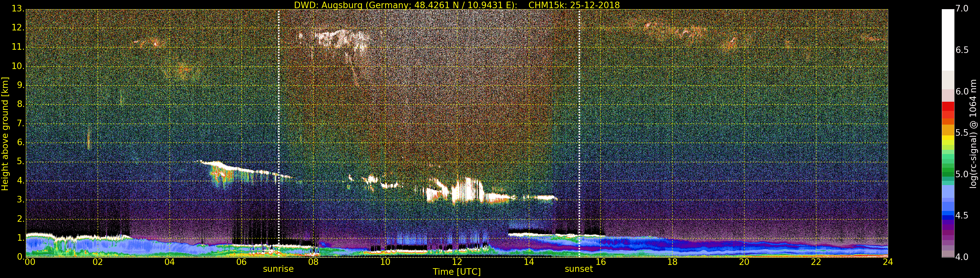980x278 pixels.
Task: Click the sunrise label under the axis
Action: (278, 269)
